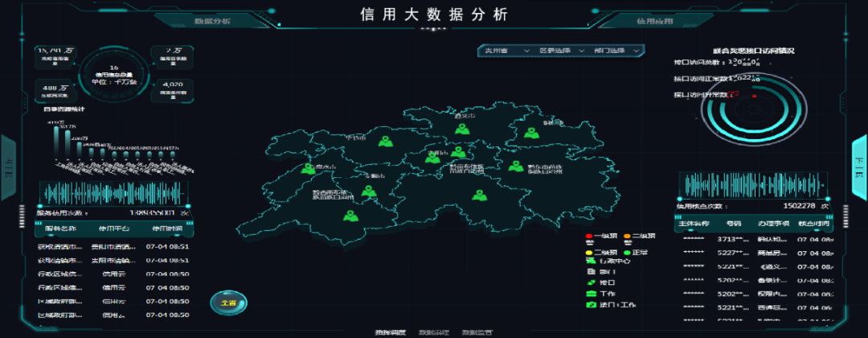
Task: Select the 指挥调度 bottom tab
Action: (391, 332)
